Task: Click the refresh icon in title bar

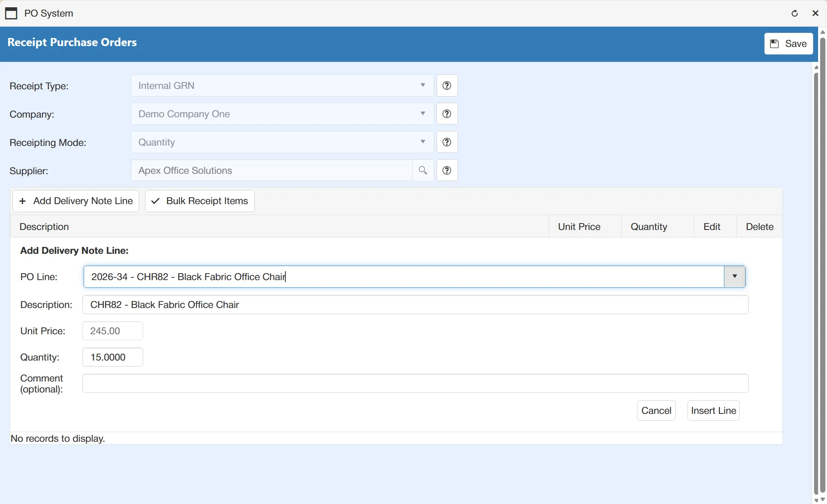Action: [x=795, y=13]
